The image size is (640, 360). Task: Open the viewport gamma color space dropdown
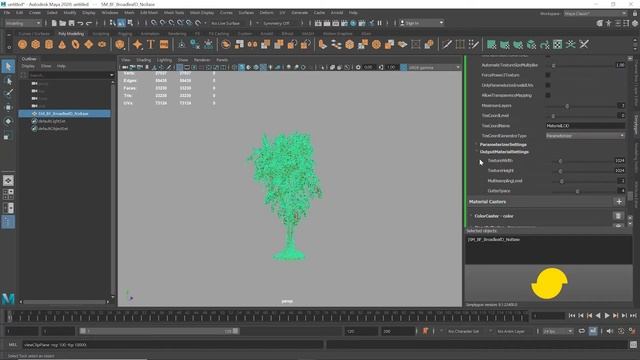(x=434, y=67)
